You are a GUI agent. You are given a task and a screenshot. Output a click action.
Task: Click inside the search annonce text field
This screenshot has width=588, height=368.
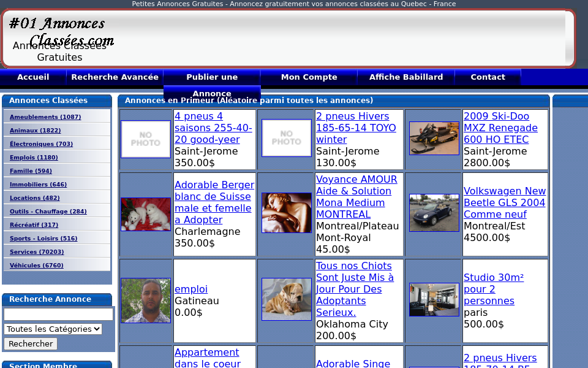tap(58, 313)
